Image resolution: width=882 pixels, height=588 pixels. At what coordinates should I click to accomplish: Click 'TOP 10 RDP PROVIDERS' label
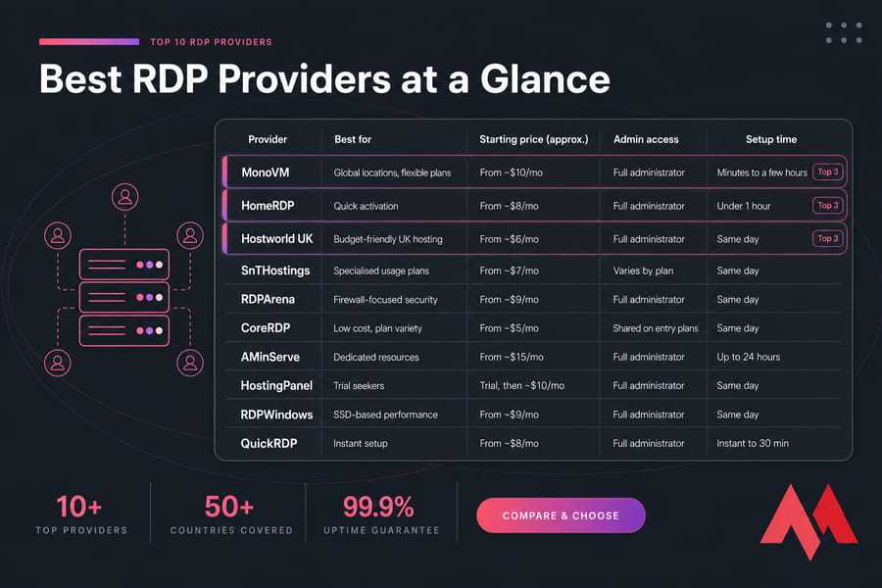(211, 42)
